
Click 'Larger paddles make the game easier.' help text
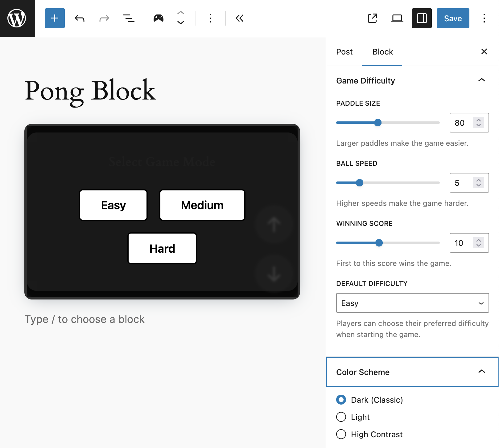[x=402, y=143]
